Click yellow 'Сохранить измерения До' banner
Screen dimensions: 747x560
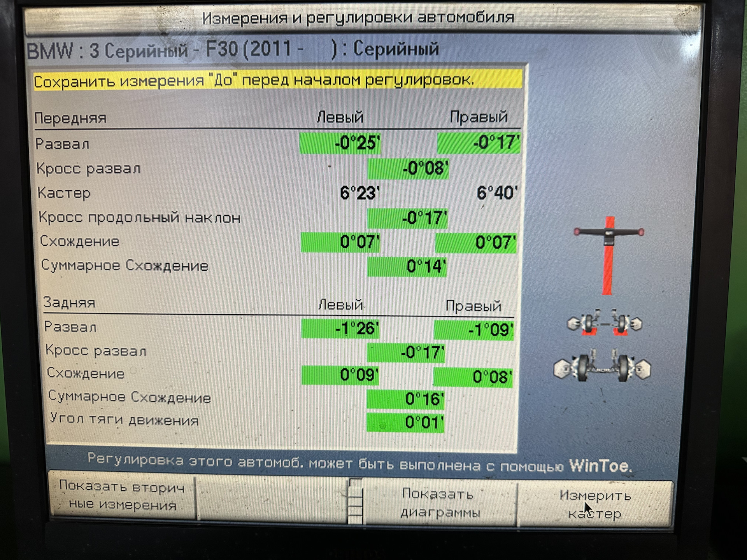(277, 80)
